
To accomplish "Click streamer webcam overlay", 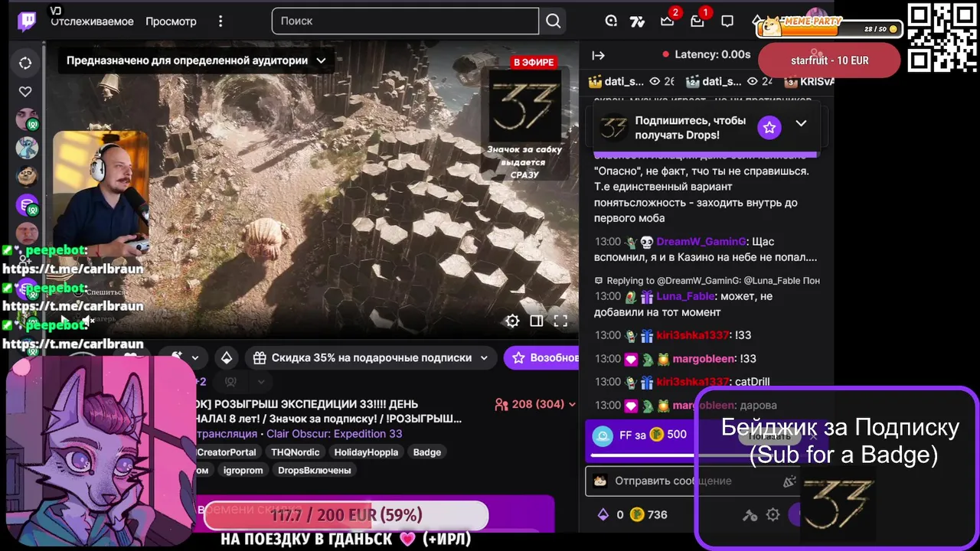I will pyautogui.click(x=100, y=194).
